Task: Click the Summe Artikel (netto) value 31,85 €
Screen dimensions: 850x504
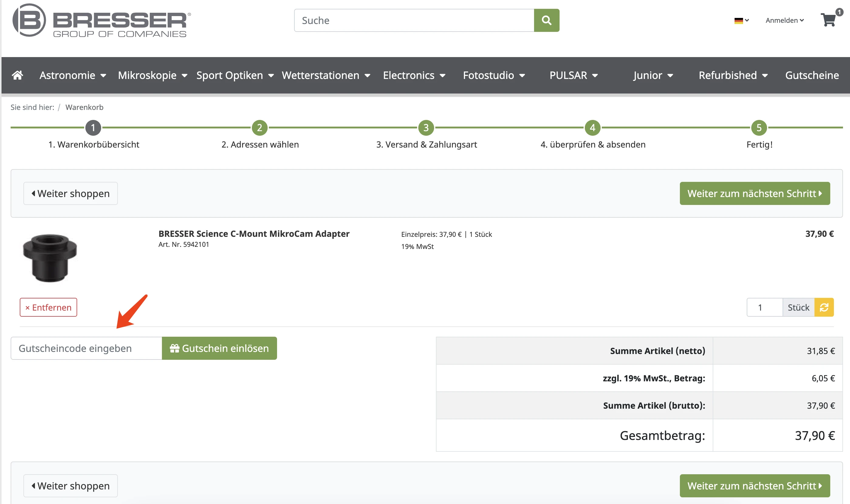Action: pyautogui.click(x=821, y=351)
